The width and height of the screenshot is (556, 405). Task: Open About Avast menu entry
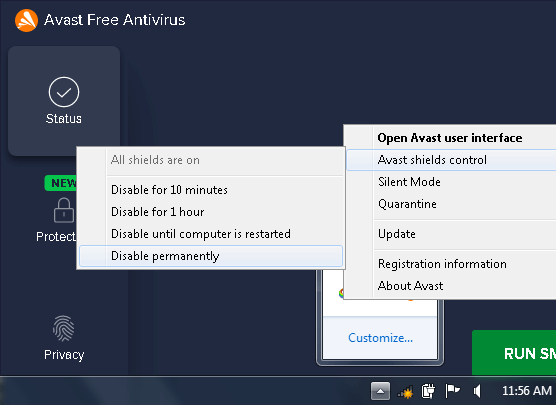pos(451,286)
